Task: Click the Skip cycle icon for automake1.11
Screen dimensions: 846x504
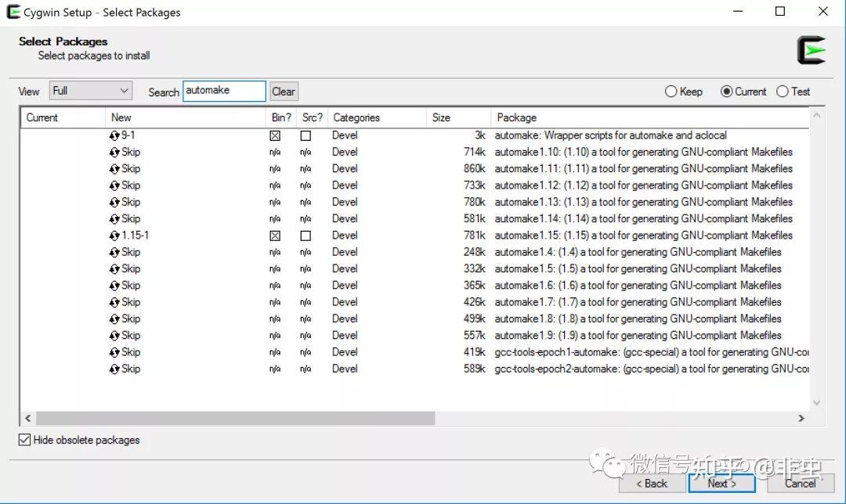Action: (x=114, y=169)
